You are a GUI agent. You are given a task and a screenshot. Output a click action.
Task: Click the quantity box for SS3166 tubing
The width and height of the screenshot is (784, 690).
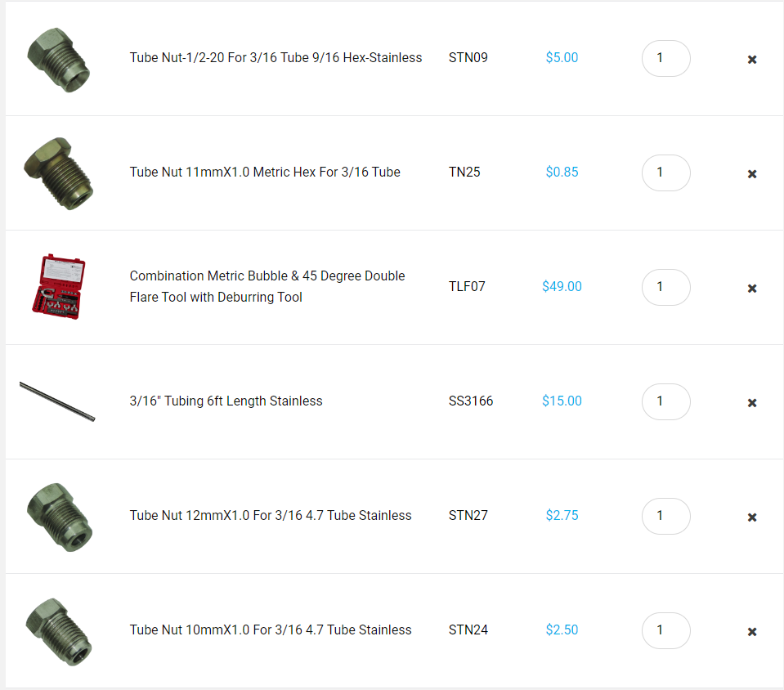pyautogui.click(x=665, y=402)
